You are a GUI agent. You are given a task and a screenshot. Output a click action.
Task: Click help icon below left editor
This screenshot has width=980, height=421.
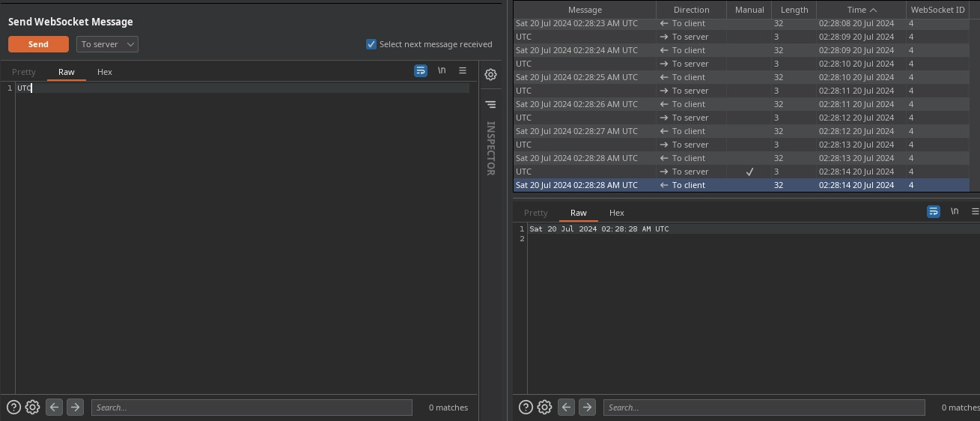click(13, 408)
